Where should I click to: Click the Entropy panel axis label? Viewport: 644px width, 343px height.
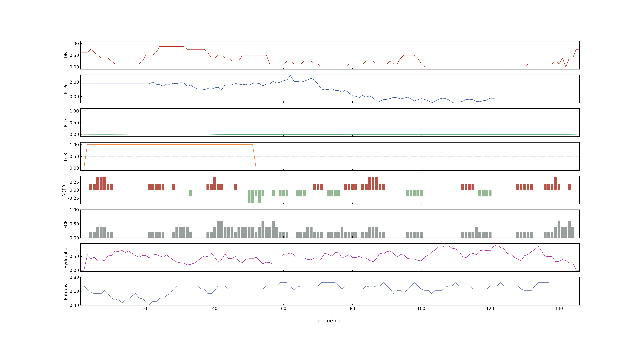coord(66,291)
